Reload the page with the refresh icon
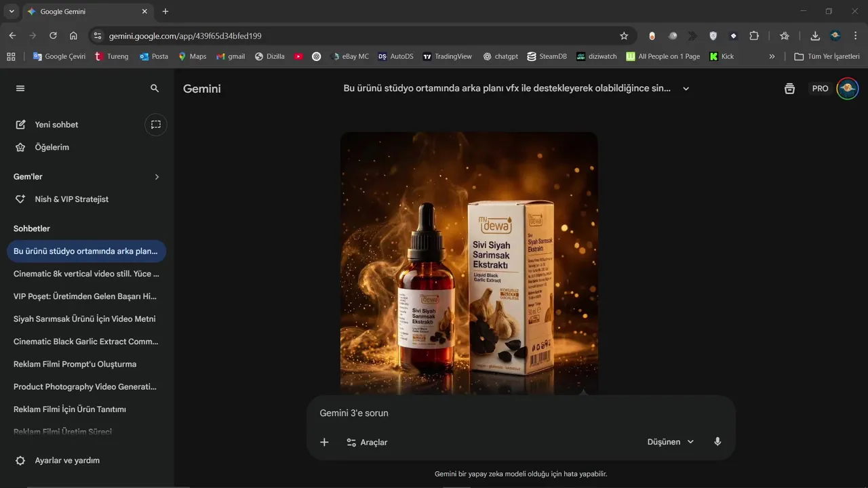The height and width of the screenshot is (488, 868). pyautogui.click(x=53, y=36)
